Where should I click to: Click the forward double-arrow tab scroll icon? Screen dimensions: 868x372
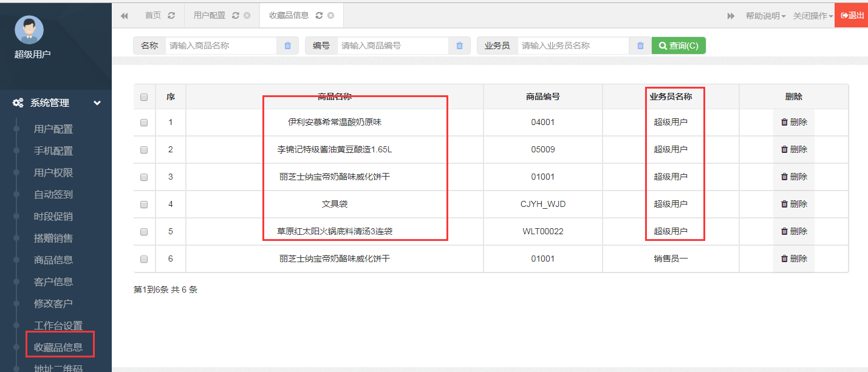731,16
